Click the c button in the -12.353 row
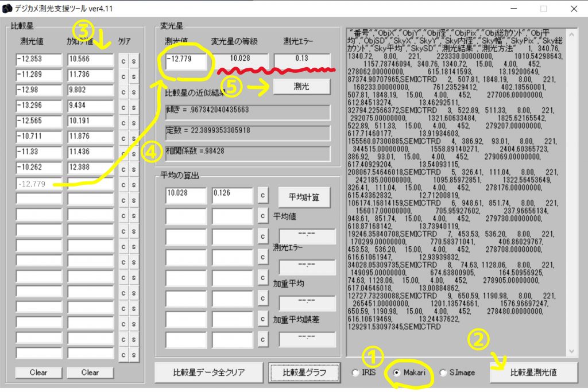This screenshot has width=588, height=392. (x=123, y=61)
